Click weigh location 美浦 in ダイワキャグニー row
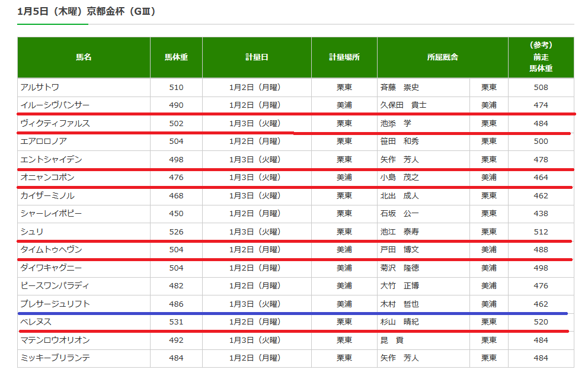Image resolution: width=588 pixels, height=376 pixels. pos(344,268)
